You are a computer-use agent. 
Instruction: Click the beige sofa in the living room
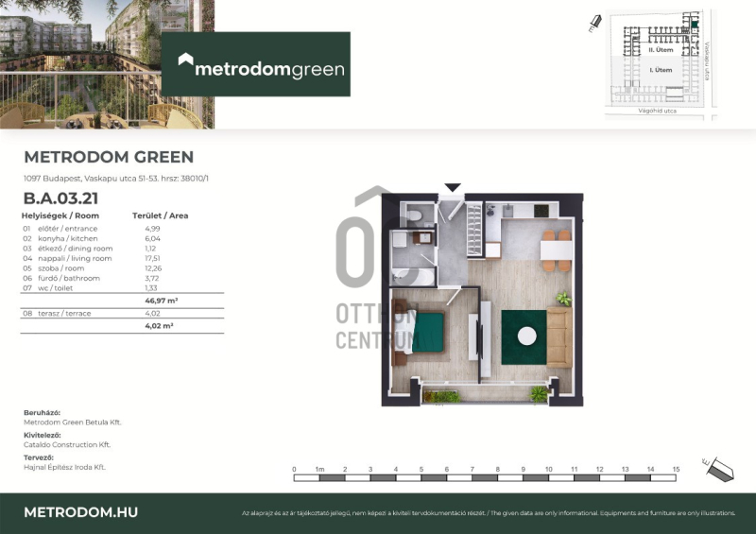(x=558, y=337)
